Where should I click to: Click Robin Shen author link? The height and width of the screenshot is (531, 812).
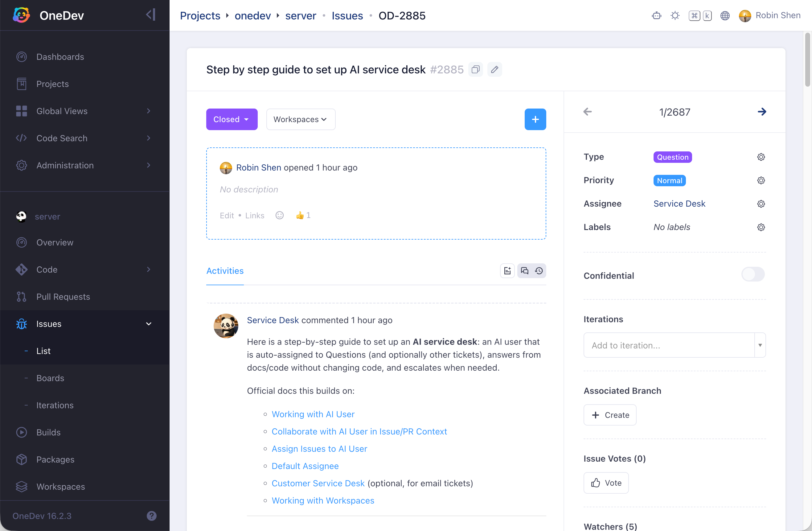258,167
